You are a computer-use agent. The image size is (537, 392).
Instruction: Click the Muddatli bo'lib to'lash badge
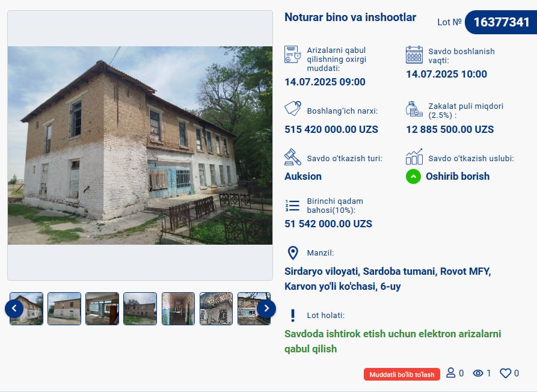tap(402, 375)
